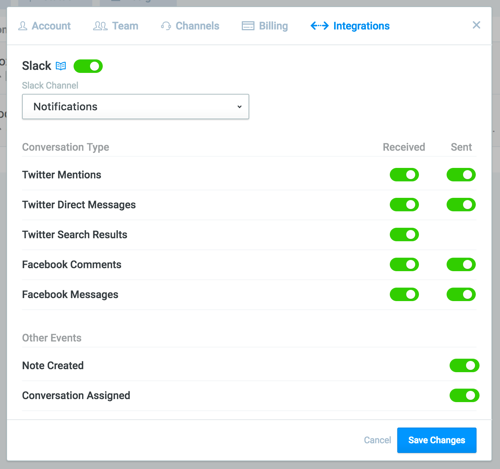Viewport: 500px width, 469px height.
Task: Open the Slack documentation book icon
Action: (61, 66)
